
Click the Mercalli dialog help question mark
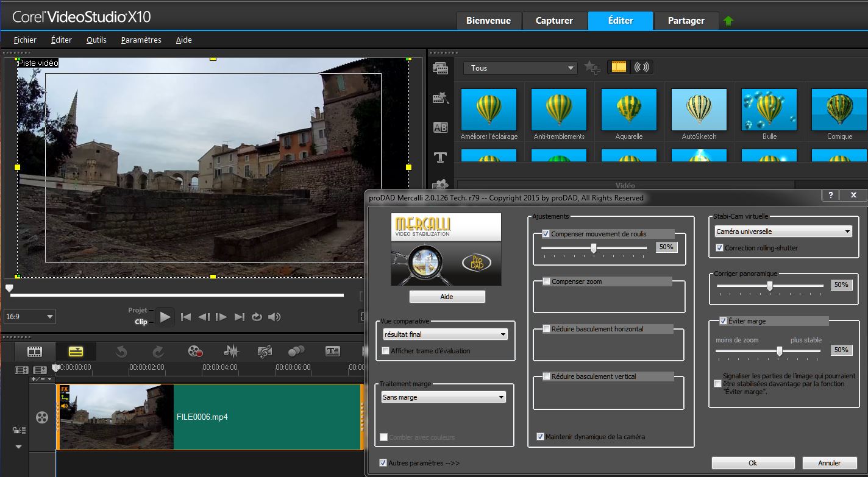click(830, 196)
